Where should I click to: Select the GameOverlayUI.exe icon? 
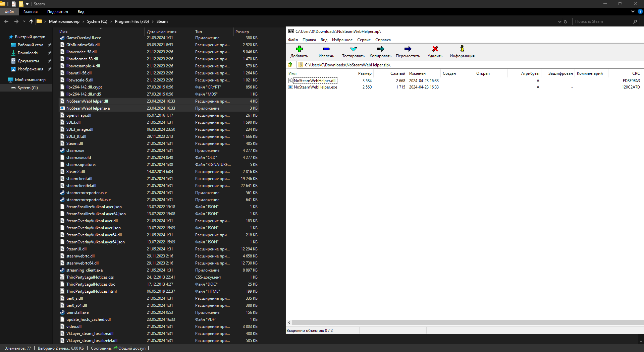click(62, 38)
